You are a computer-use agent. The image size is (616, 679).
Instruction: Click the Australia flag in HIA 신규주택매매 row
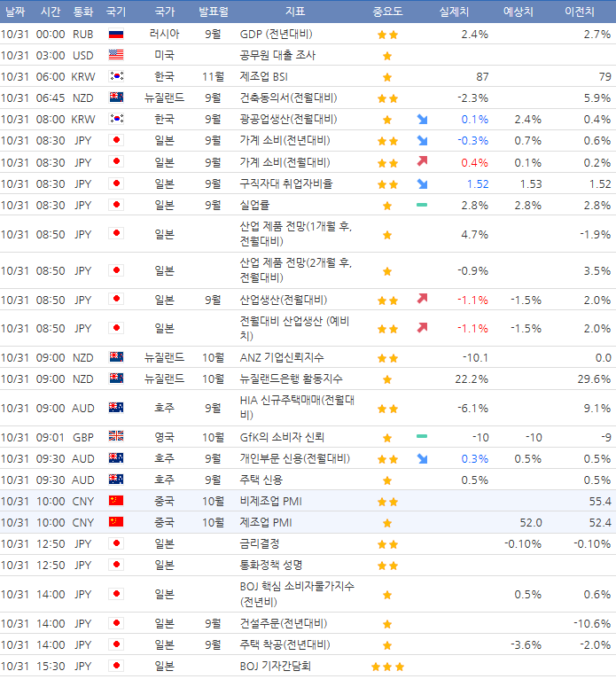tap(116, 408)
